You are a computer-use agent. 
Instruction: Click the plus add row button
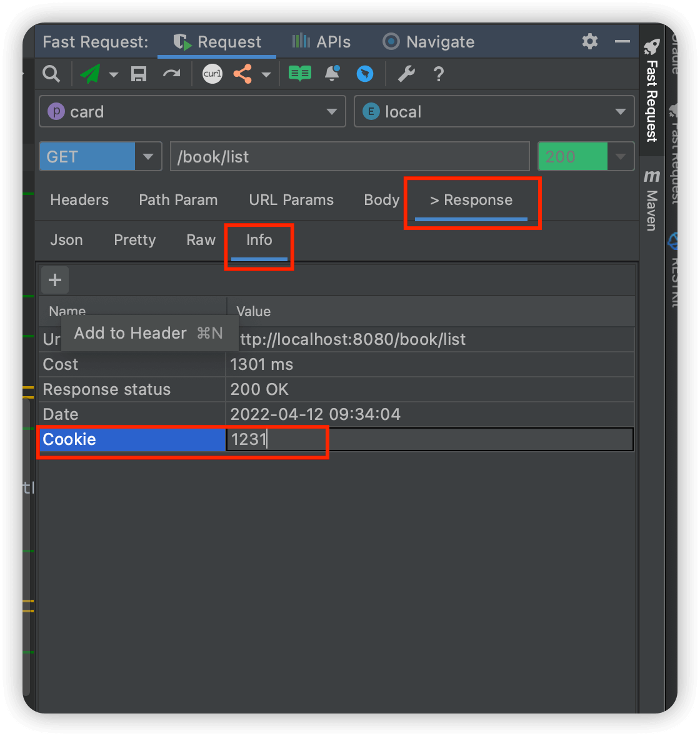pos(55,280)
